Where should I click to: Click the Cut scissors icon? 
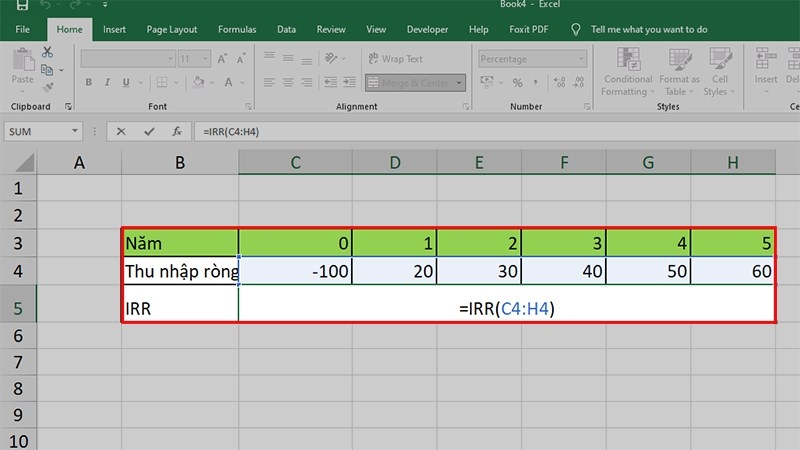[47, 52]
